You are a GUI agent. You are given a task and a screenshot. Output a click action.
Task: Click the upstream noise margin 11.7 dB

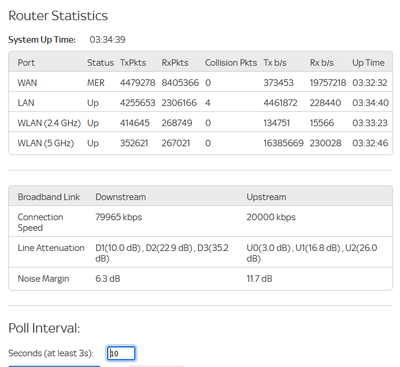pos(259,279)
